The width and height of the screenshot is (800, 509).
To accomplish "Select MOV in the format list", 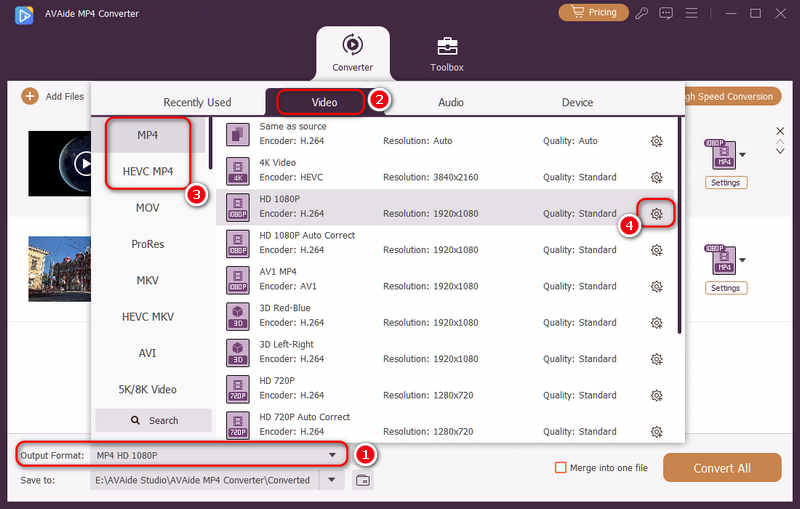I will point(147,208).
